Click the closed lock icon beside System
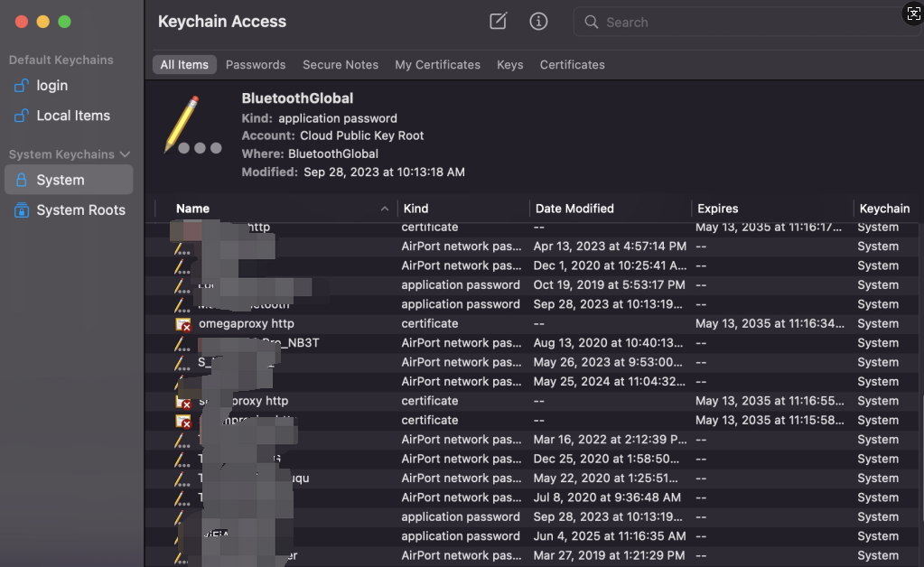The image size is (924, 567). click(21, 180)
